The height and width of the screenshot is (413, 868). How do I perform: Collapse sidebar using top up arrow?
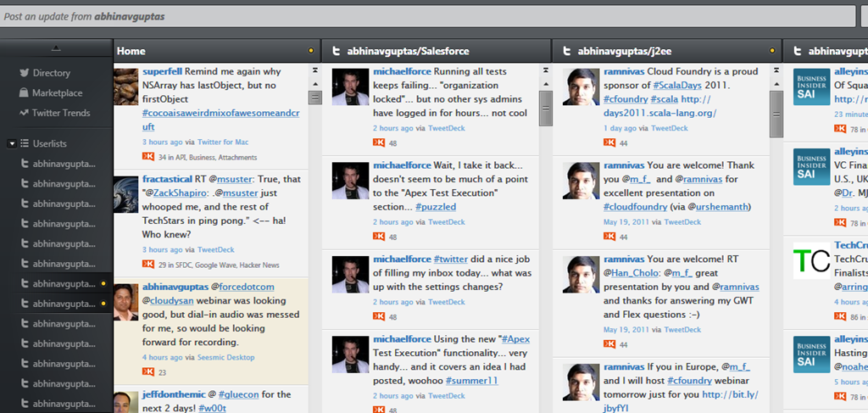56,48
